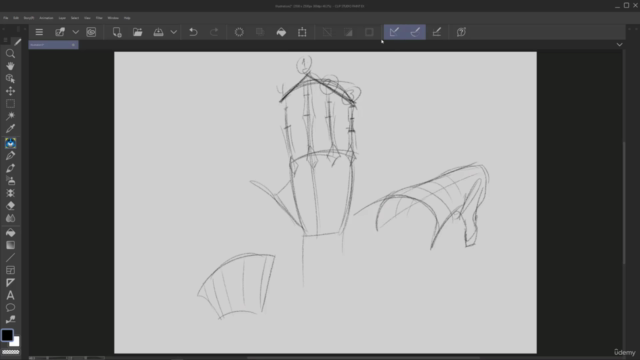The height and width of the screenshot is (360, 640).
Task: Open the Layer menu
Action: pyautogui.click(x=62, y=18)
